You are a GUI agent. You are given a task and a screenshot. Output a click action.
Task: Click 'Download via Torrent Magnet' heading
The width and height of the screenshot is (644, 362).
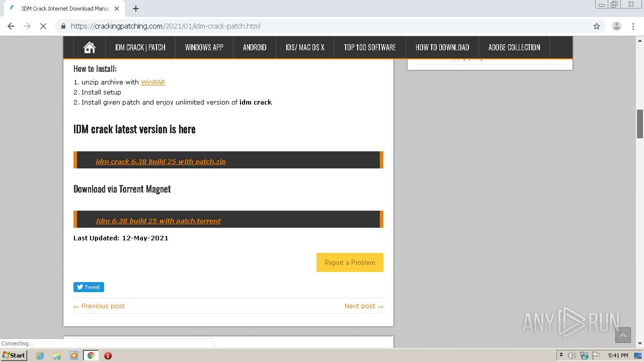click(x=122, y=189)
